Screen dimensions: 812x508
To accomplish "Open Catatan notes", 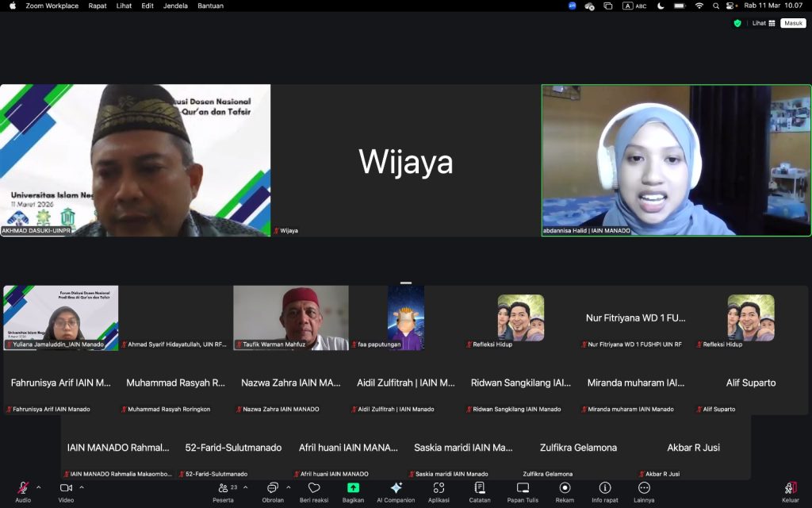I will tap(480, 488).
